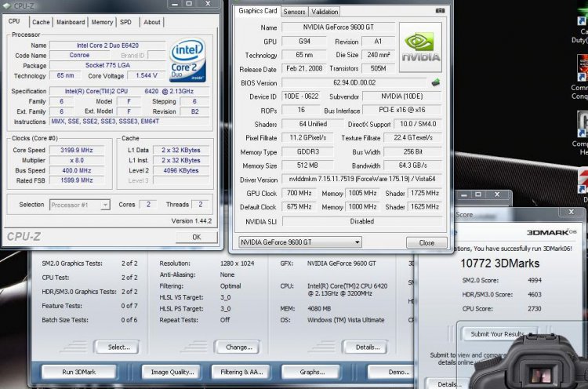The width and height of the screenshot is (588, 389).
Task: Open Image Quality... in 3DMark
Action: (172, 372)
